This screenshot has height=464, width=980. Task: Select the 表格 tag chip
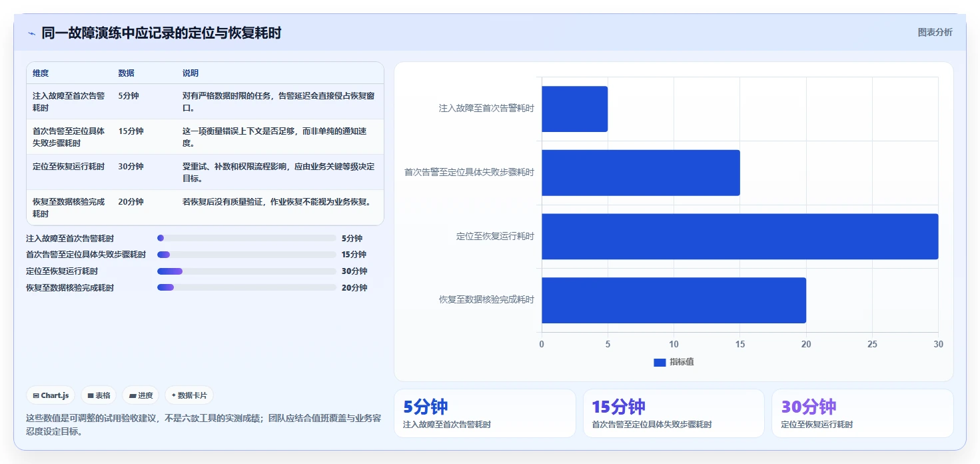click(99, 395)
